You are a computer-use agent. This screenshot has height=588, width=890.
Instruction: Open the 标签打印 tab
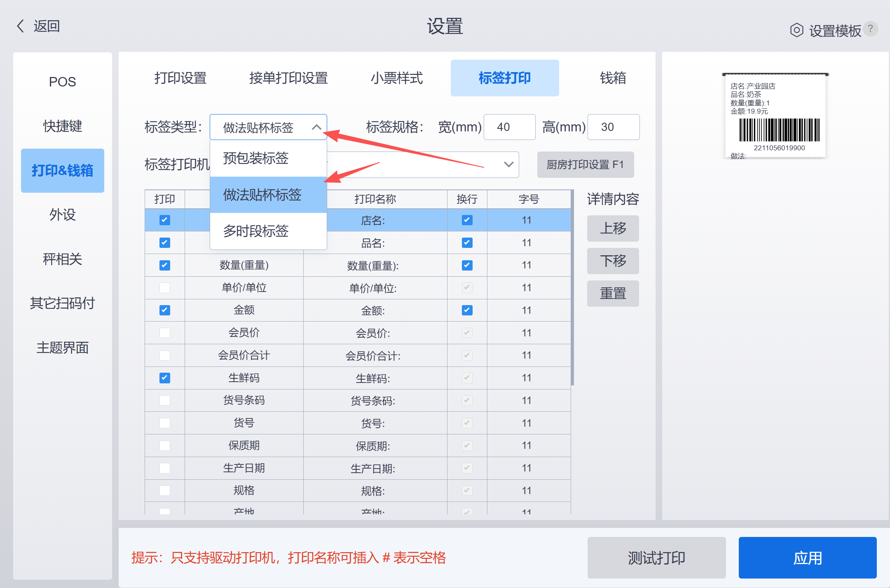[x=505, y=78]
